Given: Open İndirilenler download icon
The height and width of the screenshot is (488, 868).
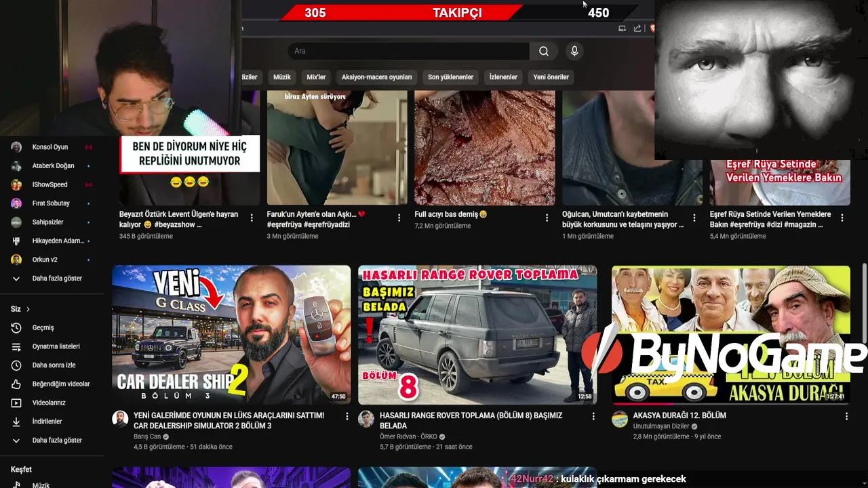Looking at the screenshot, I should pos(16,422).
